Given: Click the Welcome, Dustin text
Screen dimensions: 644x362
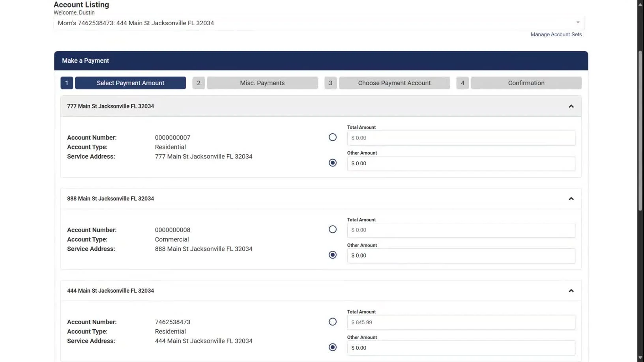Looking at the screenshot, I should (x=74, y=13).
